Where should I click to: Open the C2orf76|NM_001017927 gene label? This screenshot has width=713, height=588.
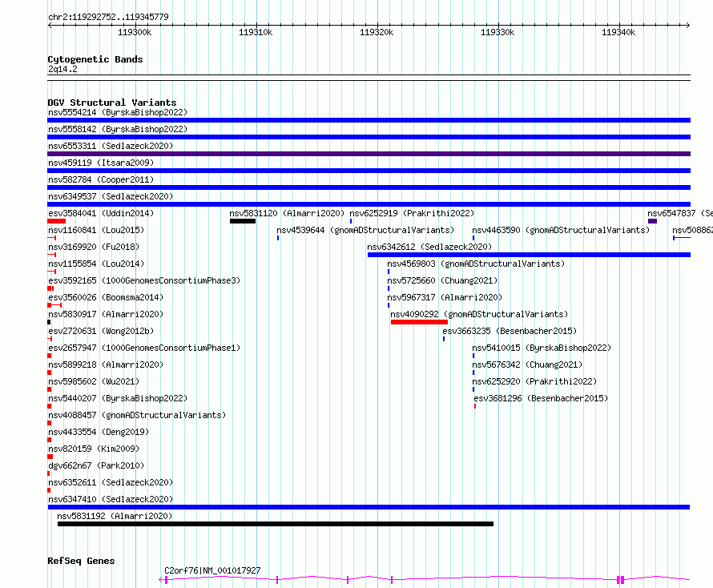212,570
